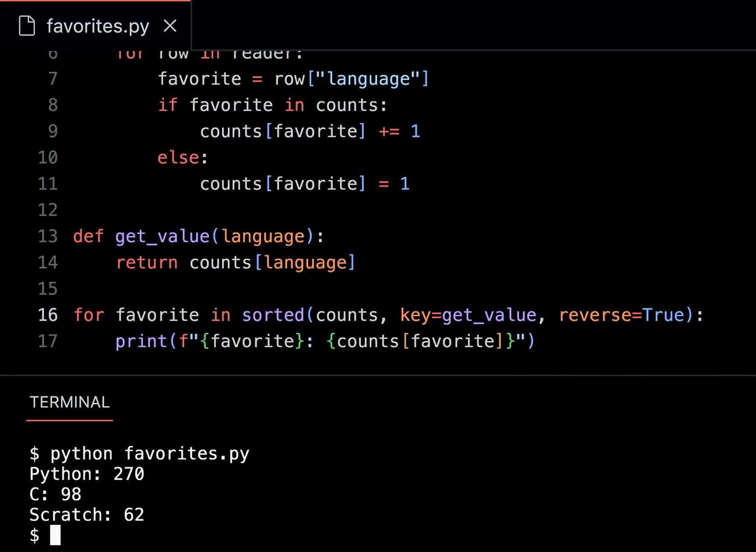Screen dimensions: 756x552
Task: Click line number 13 in the gutter
Action: point(48,236)
